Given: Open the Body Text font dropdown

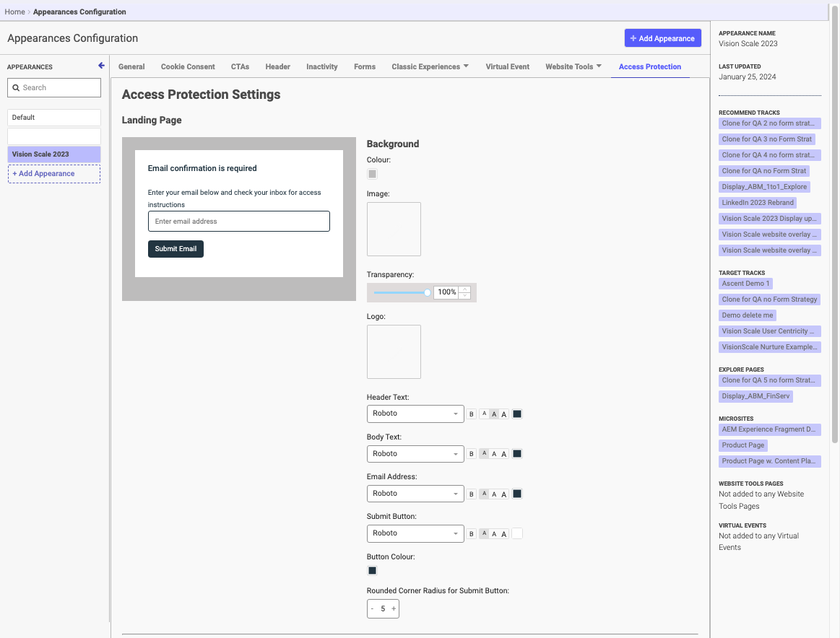Looking at the screenshot, I should pyautogui.click(x=415, y=454).
